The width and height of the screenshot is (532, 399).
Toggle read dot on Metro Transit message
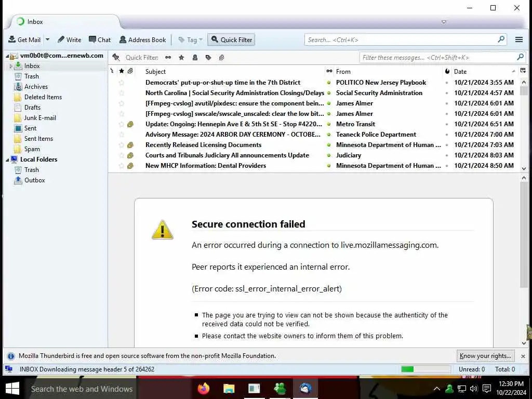(x=329, y=124)
